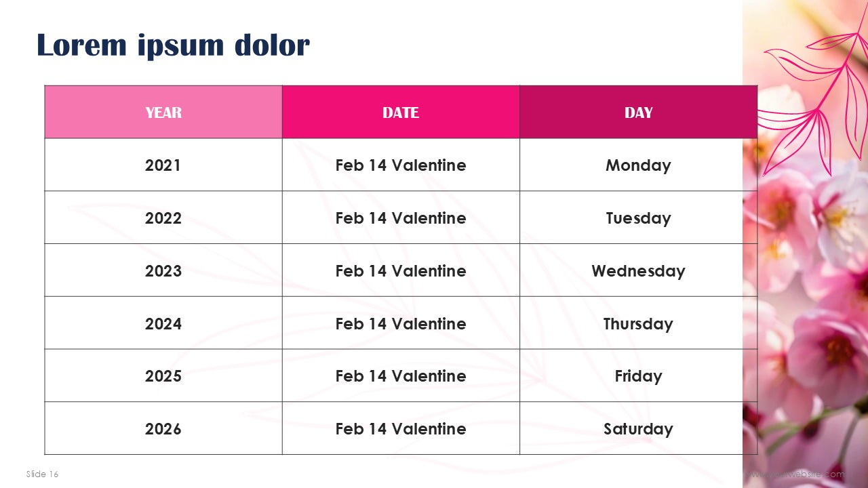
Task: Select the DATE header cell
Action: pyautogui.click(x=401, y=112)
